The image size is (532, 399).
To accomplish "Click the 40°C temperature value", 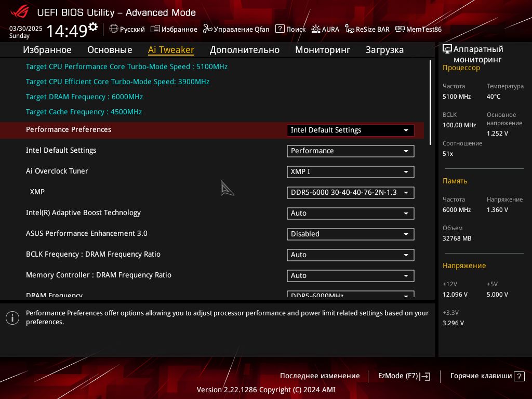I will [x=494, y=97].
